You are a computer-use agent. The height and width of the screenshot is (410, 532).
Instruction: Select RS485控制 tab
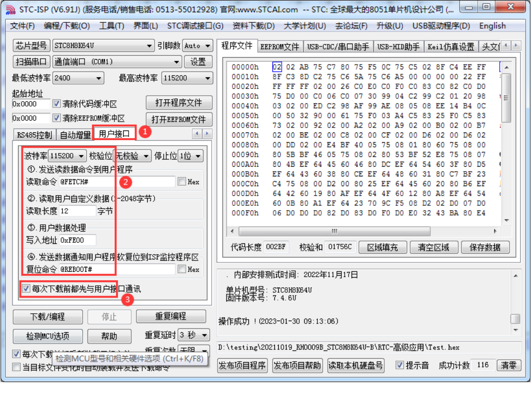[x=35, y=135]
